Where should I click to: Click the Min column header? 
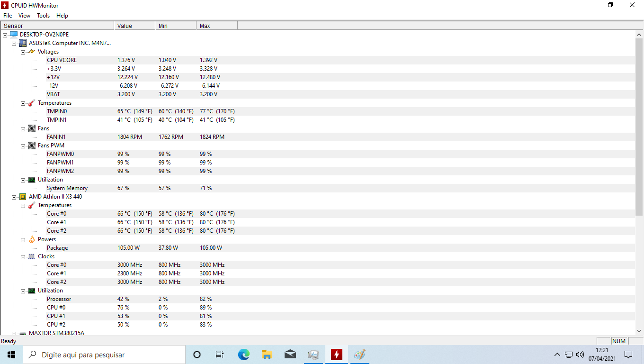point(176,26)
